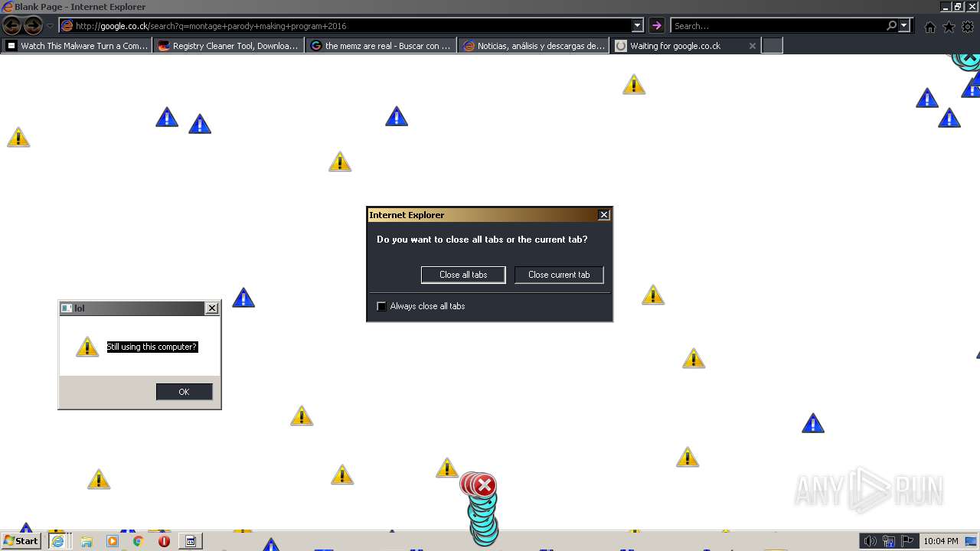Click Close all tabs button
This screenshot has height=551, width=980.
[x=463, y=275]
